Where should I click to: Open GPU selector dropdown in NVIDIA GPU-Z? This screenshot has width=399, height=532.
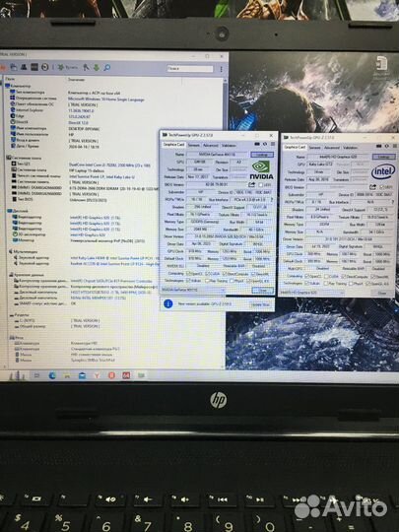click(x=193, y=290)
